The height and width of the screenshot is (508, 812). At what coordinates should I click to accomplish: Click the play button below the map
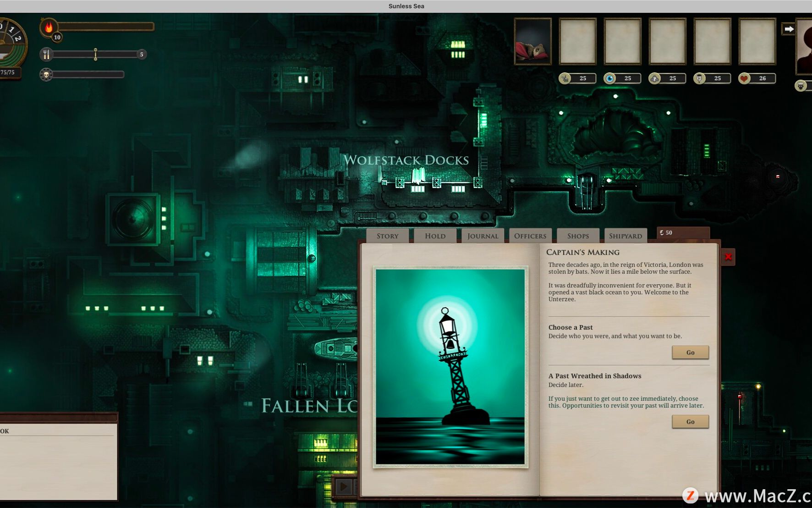point(344,486)
